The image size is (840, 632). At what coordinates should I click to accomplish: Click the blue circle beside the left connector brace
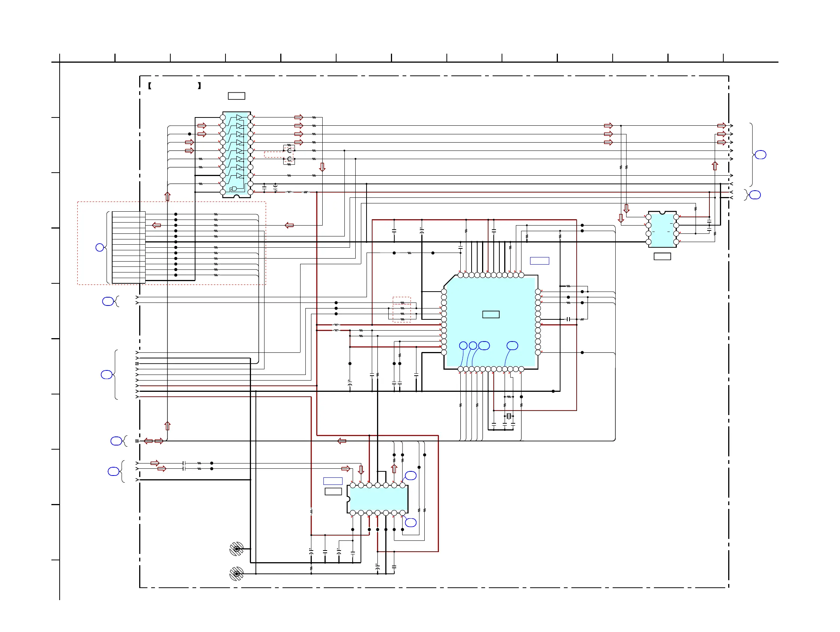(99, 248)
